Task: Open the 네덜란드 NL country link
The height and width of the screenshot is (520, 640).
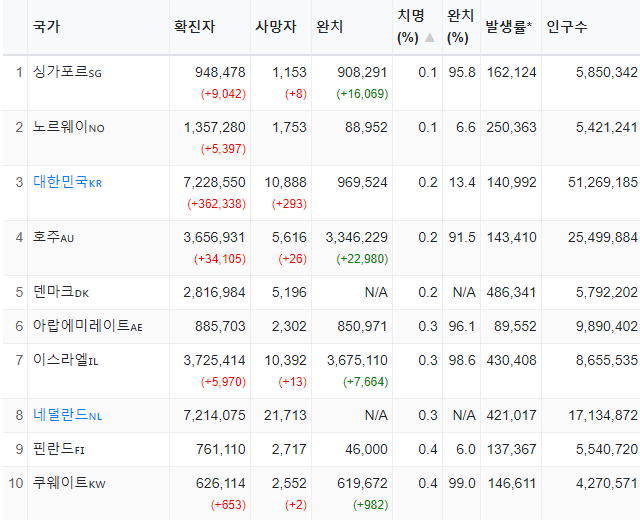Action: pyautogui.click(x=67, y=415)
